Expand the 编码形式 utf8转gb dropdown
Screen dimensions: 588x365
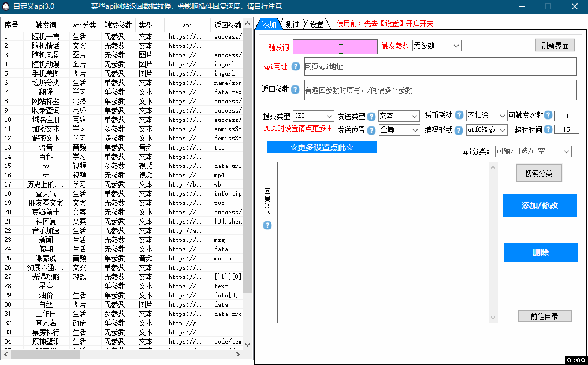486,131
